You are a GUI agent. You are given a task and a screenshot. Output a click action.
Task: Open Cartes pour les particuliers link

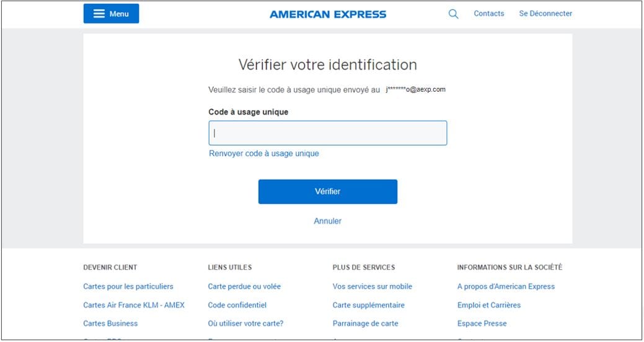point(128,287)
